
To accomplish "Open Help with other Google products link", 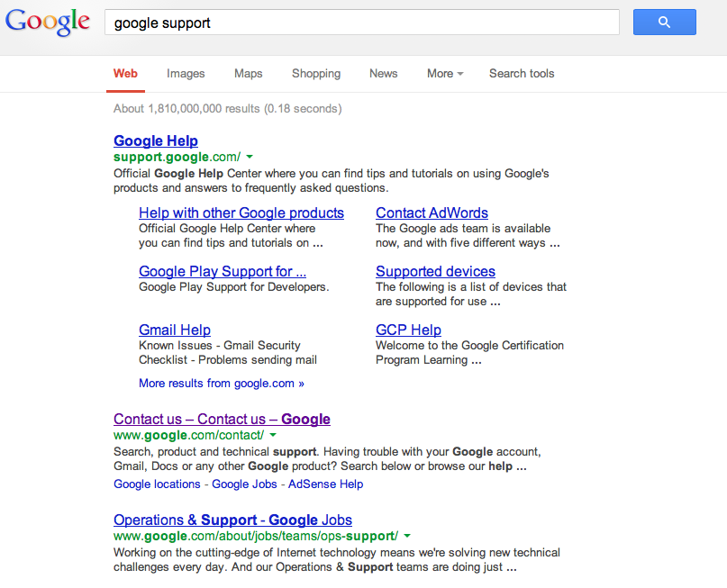I will point(241,213).
